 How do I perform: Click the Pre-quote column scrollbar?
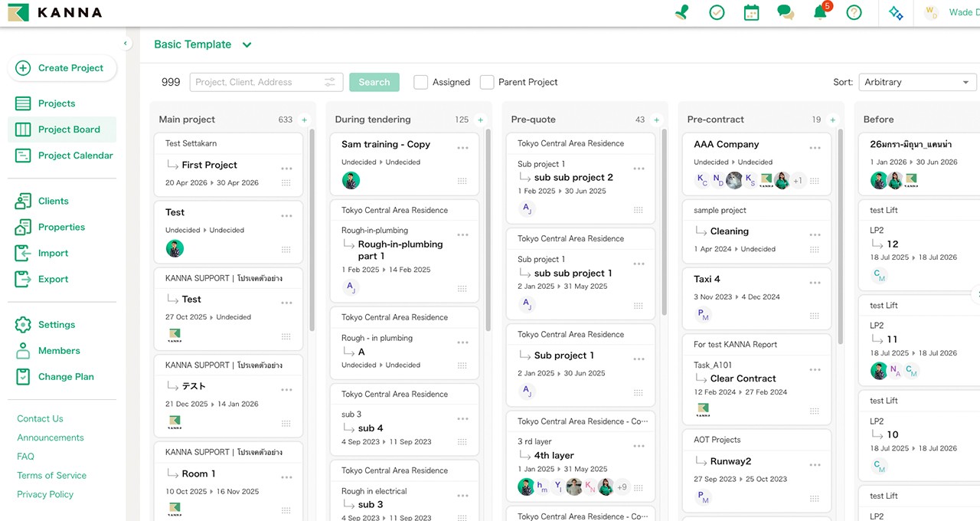coord(665,222)
